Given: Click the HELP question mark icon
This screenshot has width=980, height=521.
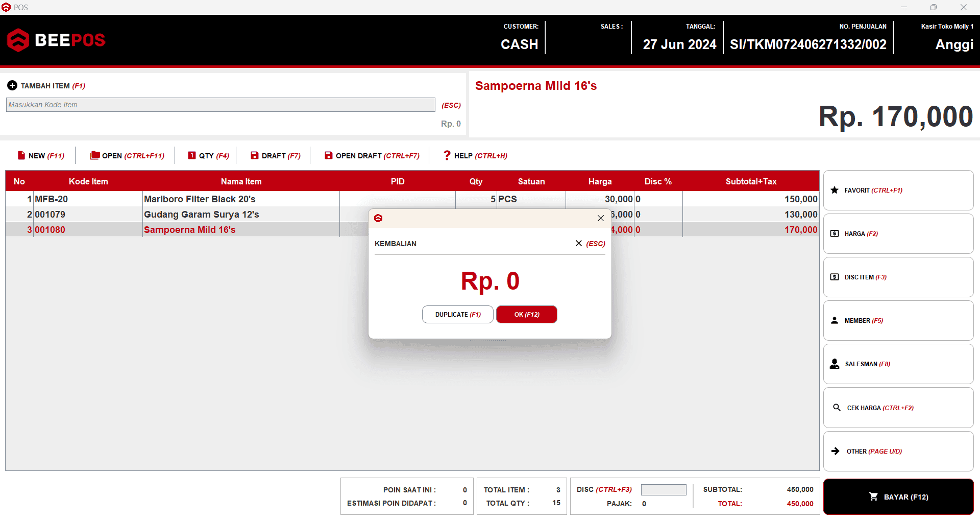Looking at the screenshot, I should pyautogui.click(x=447, y=155).
